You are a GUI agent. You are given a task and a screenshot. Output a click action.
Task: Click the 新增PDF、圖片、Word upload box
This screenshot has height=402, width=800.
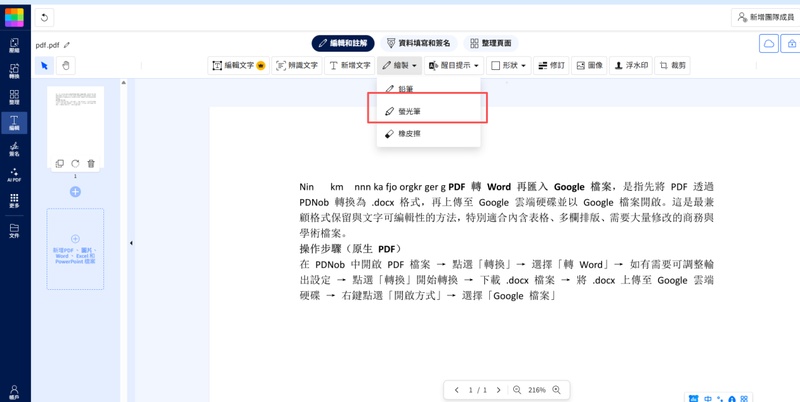click(76, 249)
